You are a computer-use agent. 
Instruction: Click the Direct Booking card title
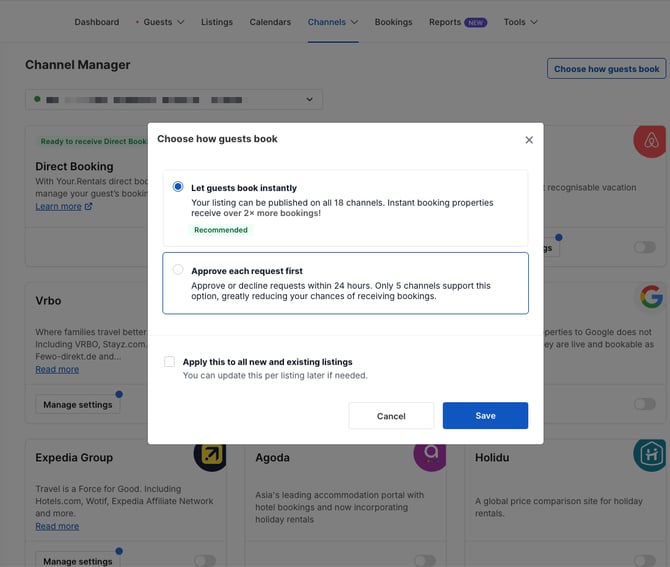point(74,166)
